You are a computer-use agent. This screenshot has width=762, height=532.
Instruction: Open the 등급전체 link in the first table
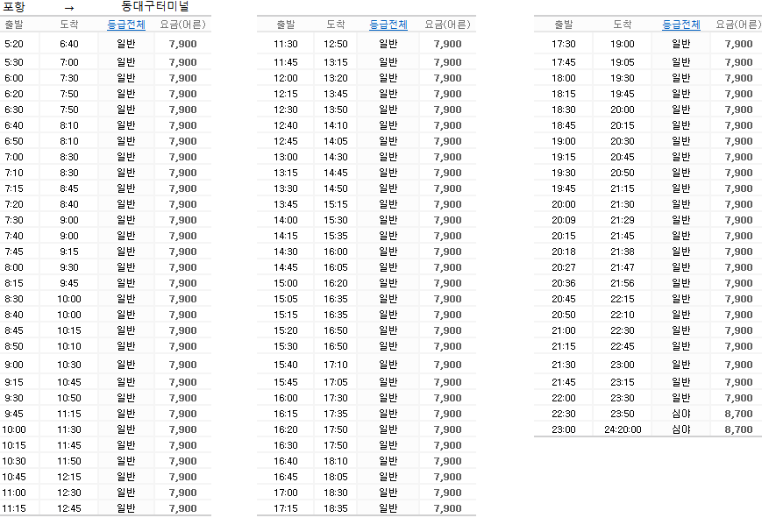pyautogui.click(x=126, y=25)
